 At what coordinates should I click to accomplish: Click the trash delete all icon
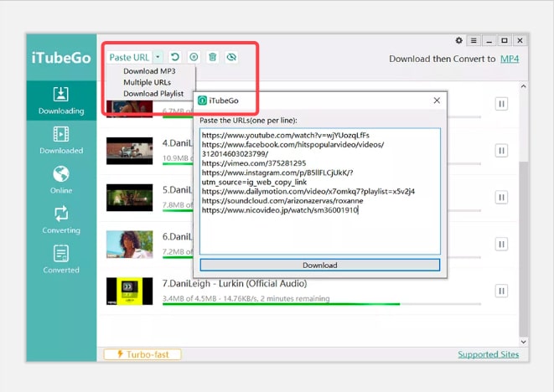point(212,57)
